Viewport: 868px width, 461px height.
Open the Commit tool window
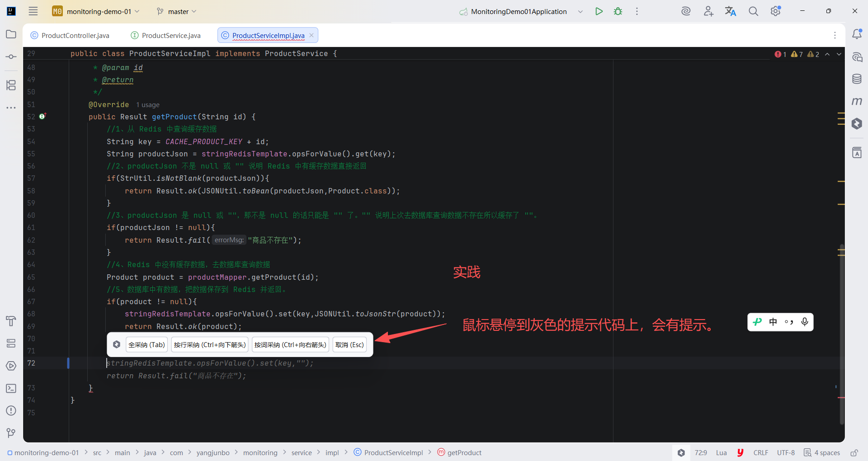pyautogui.click(x=11, y=57)
